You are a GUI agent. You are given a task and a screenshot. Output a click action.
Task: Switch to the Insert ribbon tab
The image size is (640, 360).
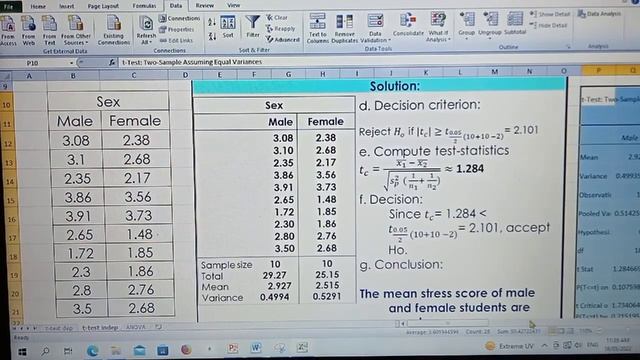[67, 6]
